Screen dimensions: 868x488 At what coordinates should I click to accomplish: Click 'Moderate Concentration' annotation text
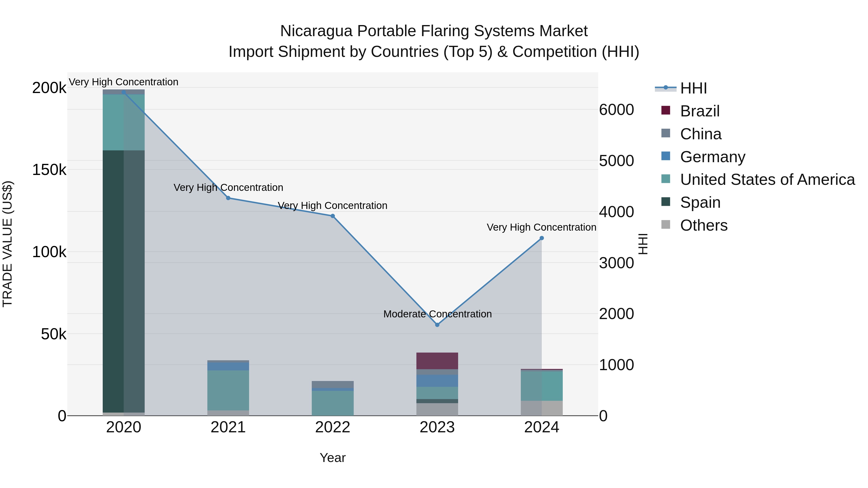pyautogui.click(x=437, y=314)
